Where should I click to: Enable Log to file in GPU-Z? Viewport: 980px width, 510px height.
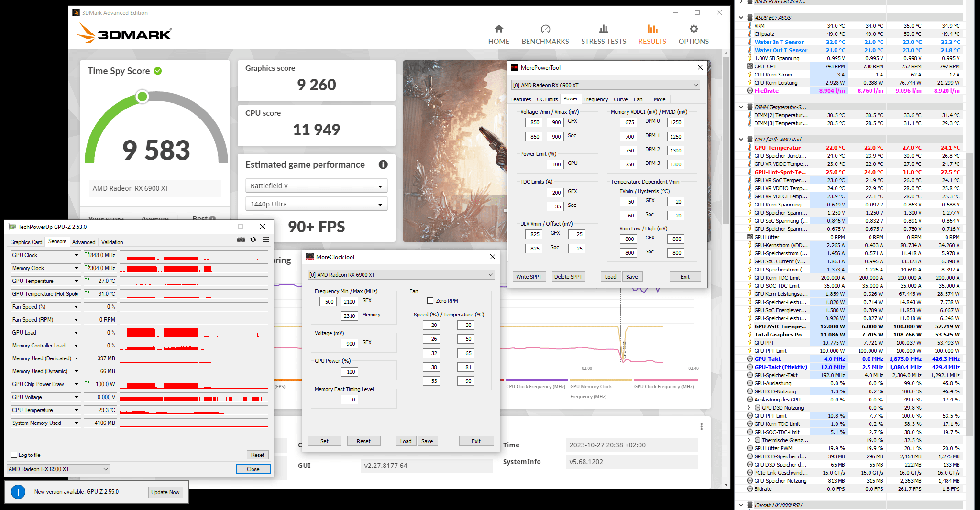click(14, 455)
